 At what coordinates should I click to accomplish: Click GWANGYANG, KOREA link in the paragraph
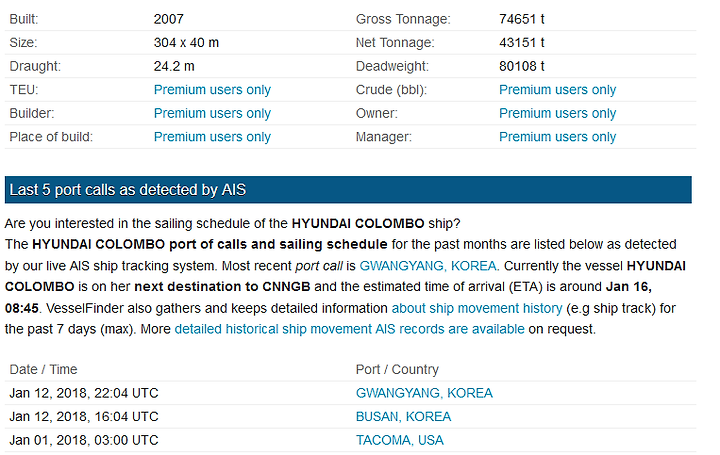[x=427, y=266]
